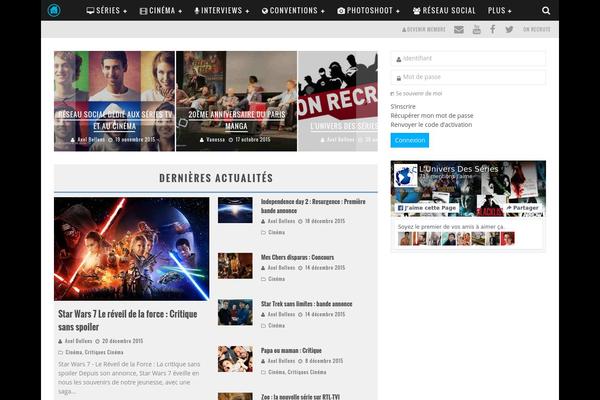The image size is (600, 400).
Task: Click the Papa ou maman thumbnail
Action: tap(235, 359)
